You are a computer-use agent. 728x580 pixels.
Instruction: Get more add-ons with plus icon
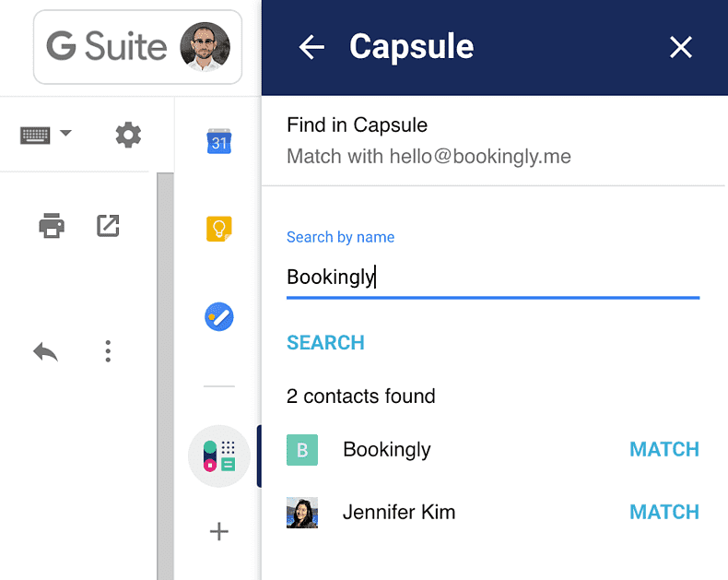[219, 531]
